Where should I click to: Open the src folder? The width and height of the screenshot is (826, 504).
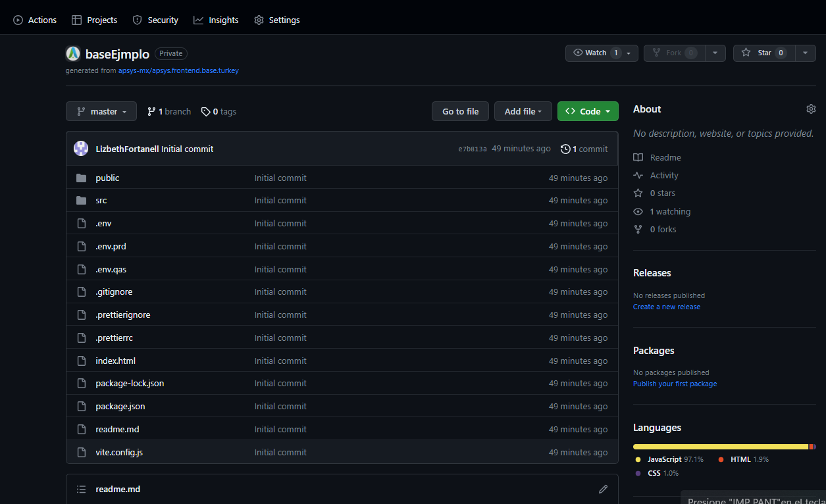[x=101, y=201]
